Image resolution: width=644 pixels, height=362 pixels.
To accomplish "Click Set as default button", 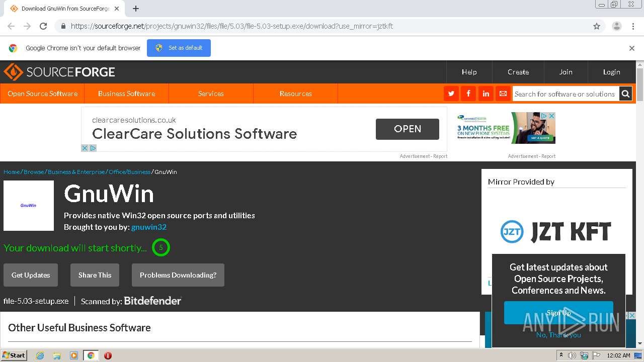I will coord(179,48).
